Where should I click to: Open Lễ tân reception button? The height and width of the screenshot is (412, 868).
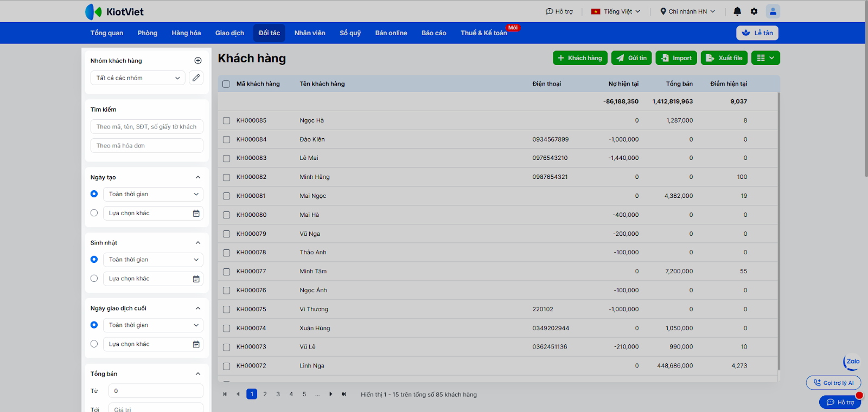tap(757, 33)
